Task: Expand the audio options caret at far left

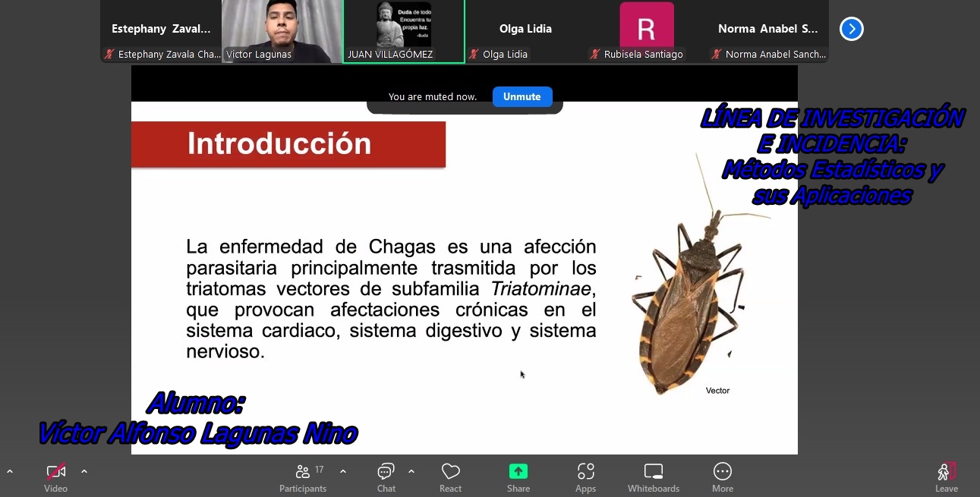Action: pos(10,471)
